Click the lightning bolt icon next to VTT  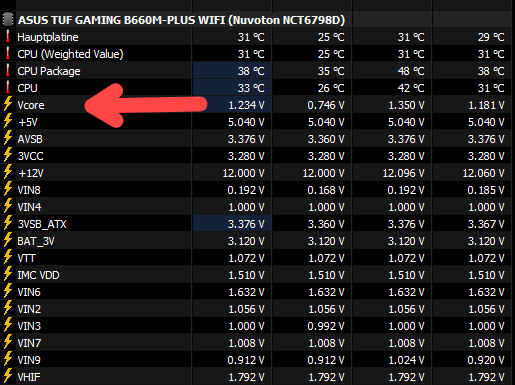click(x=8, y=258)
